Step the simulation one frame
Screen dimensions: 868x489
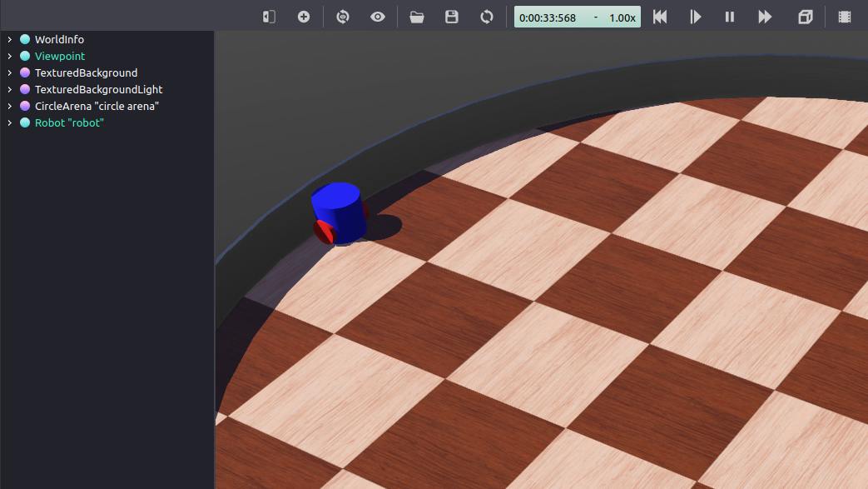coord(696,17)
